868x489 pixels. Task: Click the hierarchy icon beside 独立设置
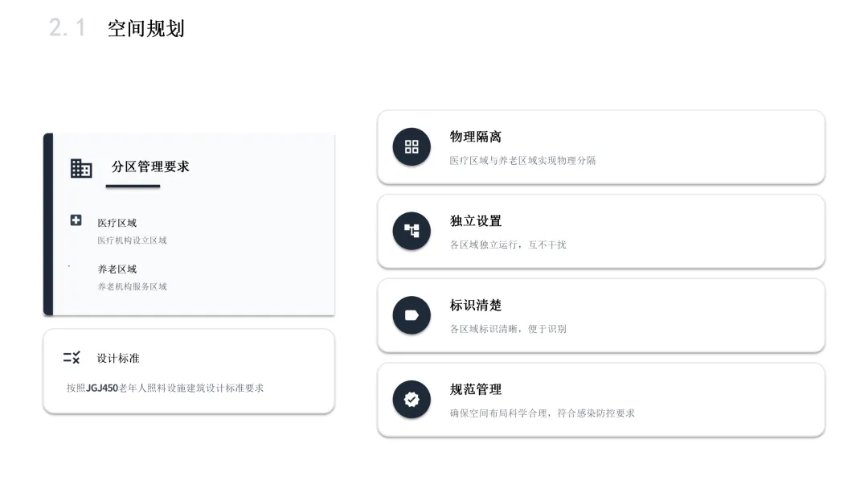(411, 231)
